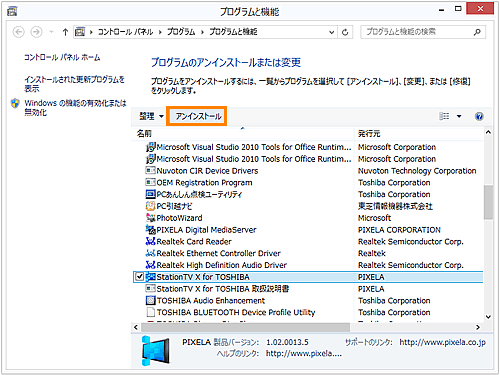
Task: Open コントロール パネル ホーム link
Action: (62, 57)
